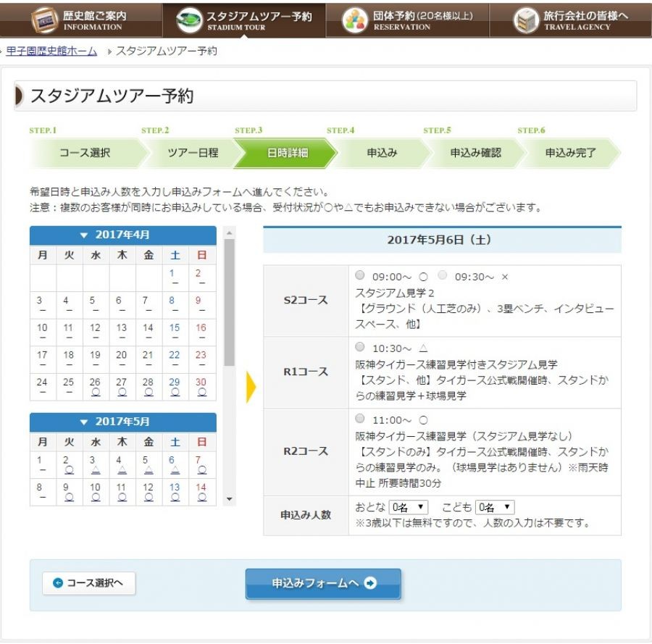
Task: Open the こども number dropdown
Action: pos(495,507)
